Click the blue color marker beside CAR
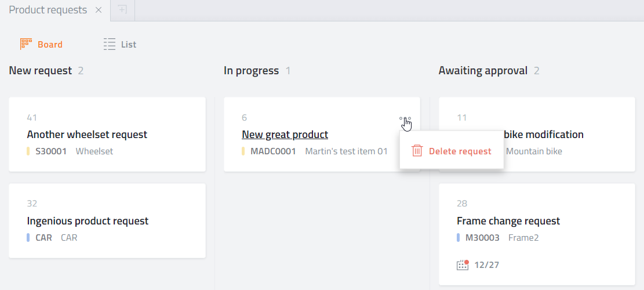 28,237
